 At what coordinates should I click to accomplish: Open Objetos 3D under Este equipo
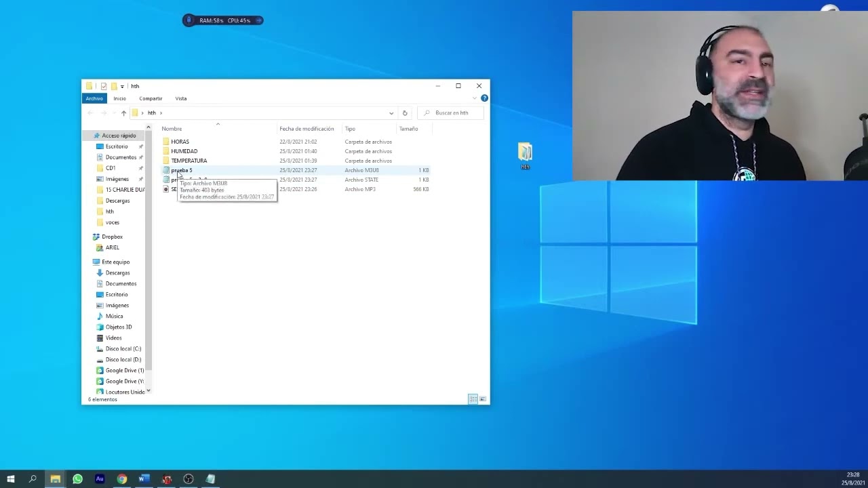119,327
